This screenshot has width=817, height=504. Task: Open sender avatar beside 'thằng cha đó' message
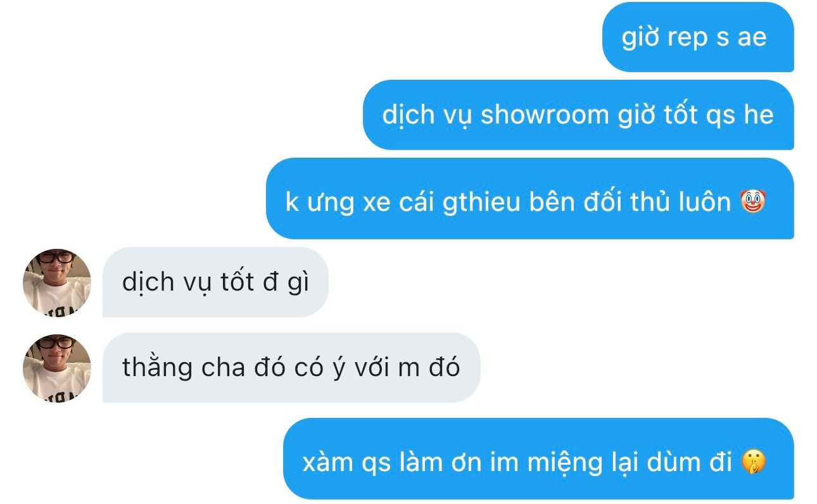[x=57, y=368]
